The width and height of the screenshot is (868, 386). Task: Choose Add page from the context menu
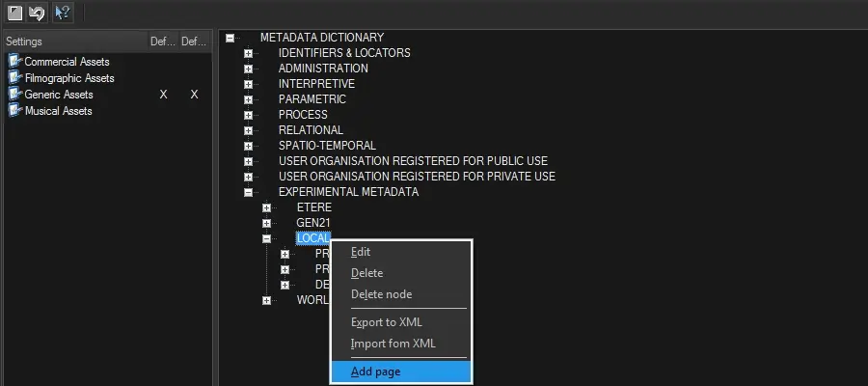376,372
